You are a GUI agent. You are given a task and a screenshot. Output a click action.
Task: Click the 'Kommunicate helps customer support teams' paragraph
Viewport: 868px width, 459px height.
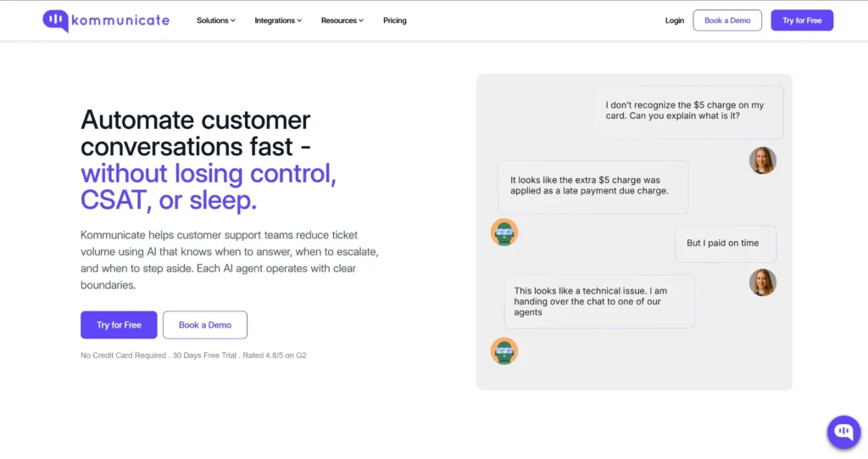pyautogui.click(x=230, y=260)
